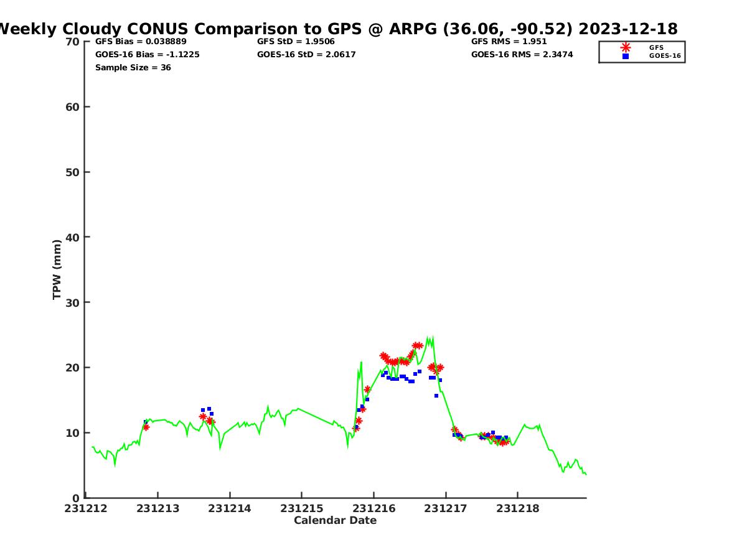747x560 pixels.
Task: Click the 'Calendar Date' x-axis label
Action: coord(335,520)
